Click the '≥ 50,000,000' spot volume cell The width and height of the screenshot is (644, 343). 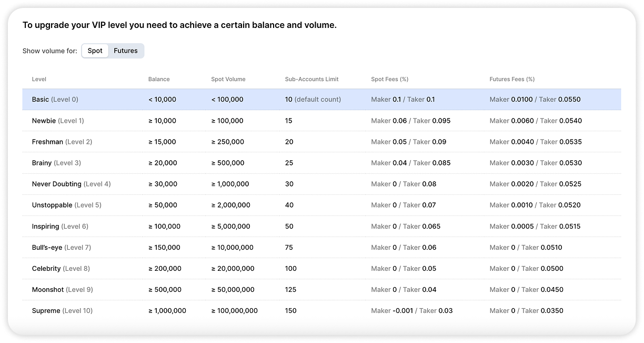coord(233,289)
